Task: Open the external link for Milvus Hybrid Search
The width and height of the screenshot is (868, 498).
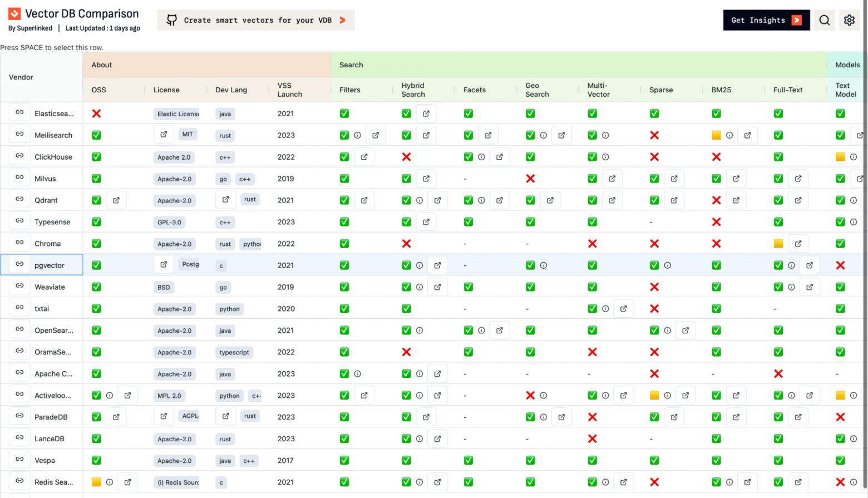Action: (426, 178)
